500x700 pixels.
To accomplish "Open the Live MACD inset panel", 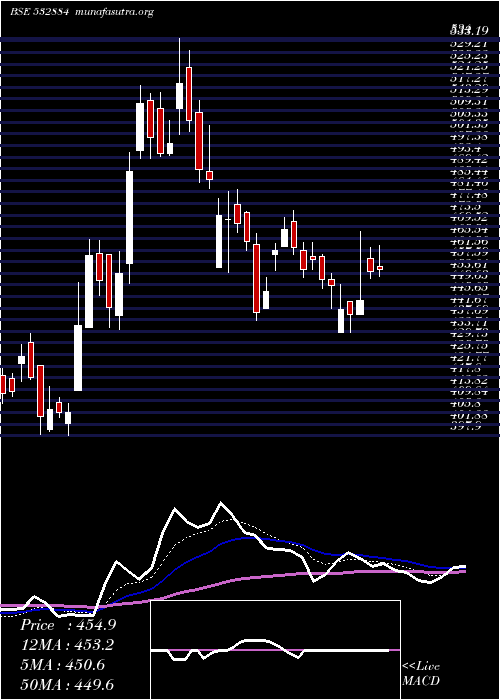I will coord(275,650).
